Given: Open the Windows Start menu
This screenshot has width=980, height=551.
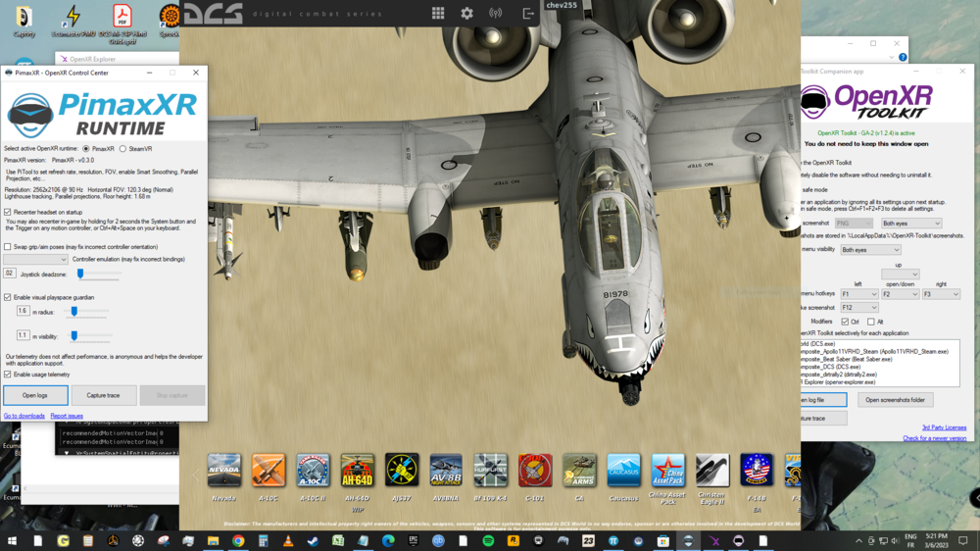Looking at the screenshot, I should [12, 541].
